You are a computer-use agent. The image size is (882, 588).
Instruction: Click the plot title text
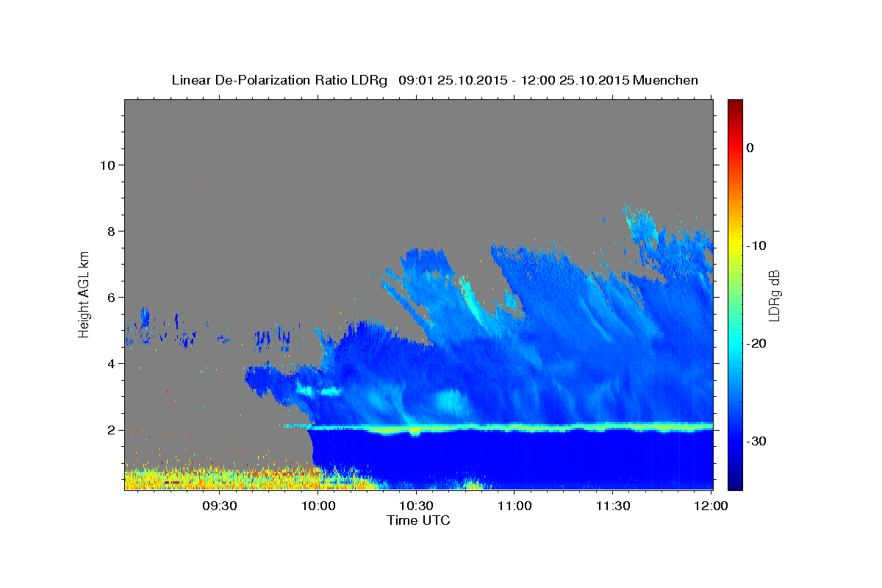[x=434, y=80]
